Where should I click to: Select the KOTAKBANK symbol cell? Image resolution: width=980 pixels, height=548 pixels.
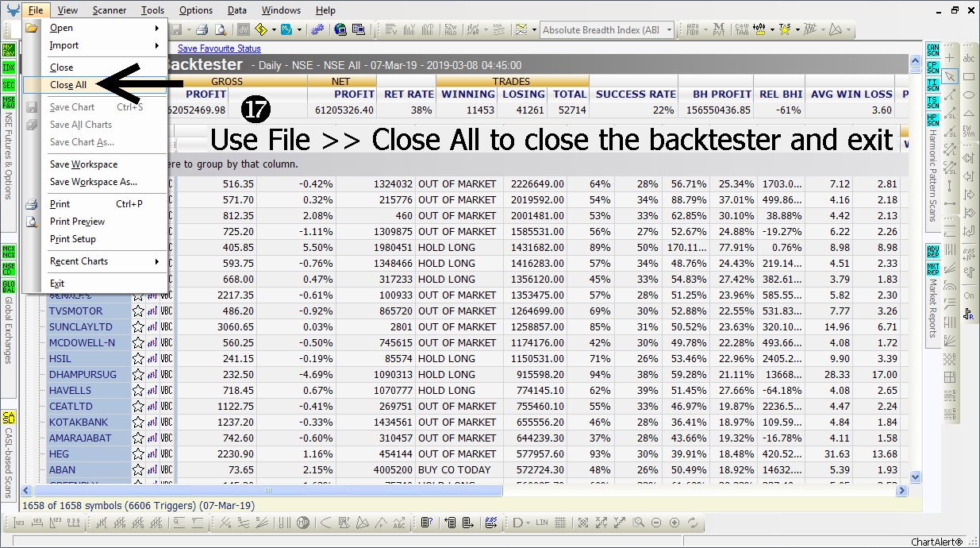tap(87, 423)
